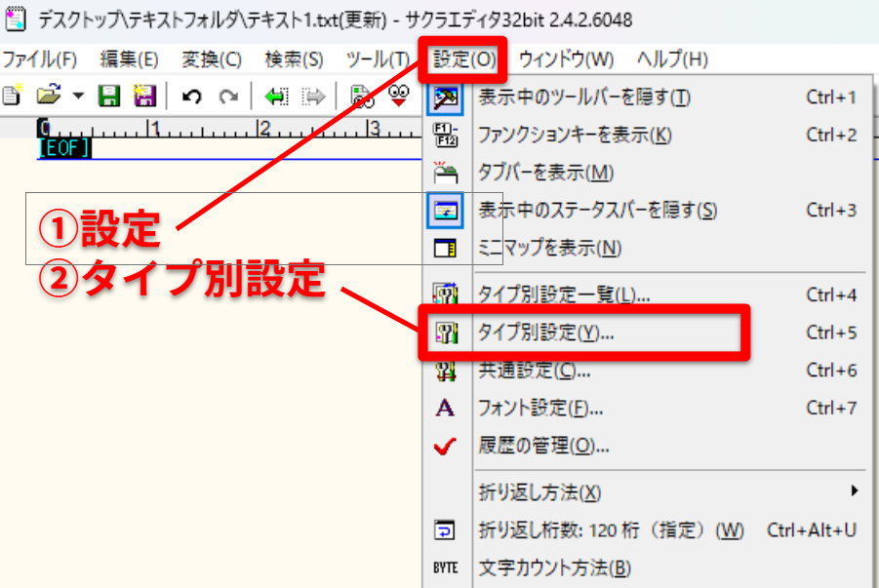
Task: Open dropdown arrow beside Open folder icon
Action: (77, 96)
